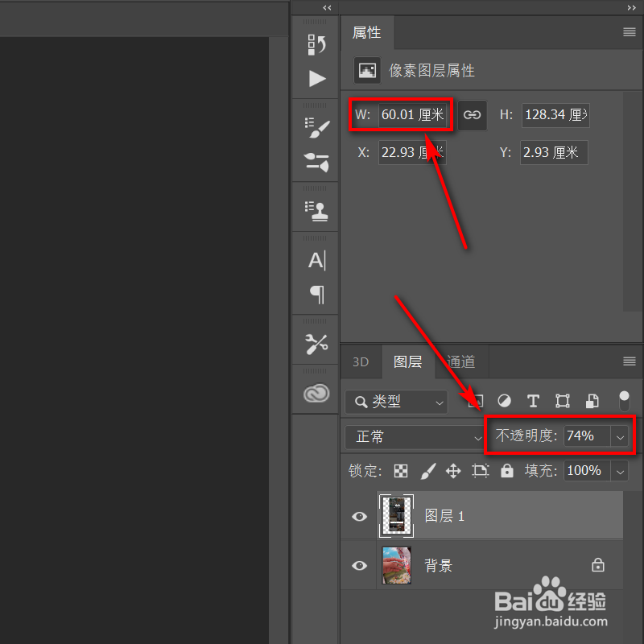Open the blend mode dropdown showing 正常
Viewport: 644px width, 644px height.
[x=415, y=436]
